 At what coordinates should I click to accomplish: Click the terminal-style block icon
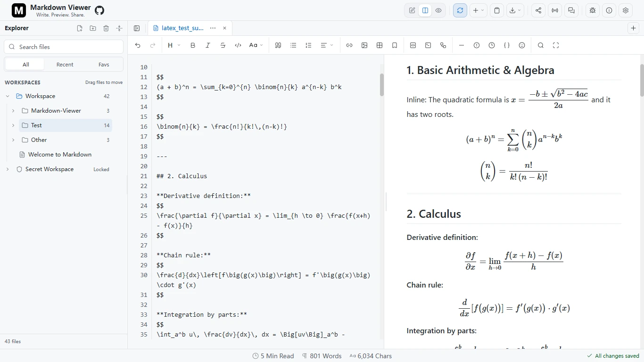click(x=428, y=45)
